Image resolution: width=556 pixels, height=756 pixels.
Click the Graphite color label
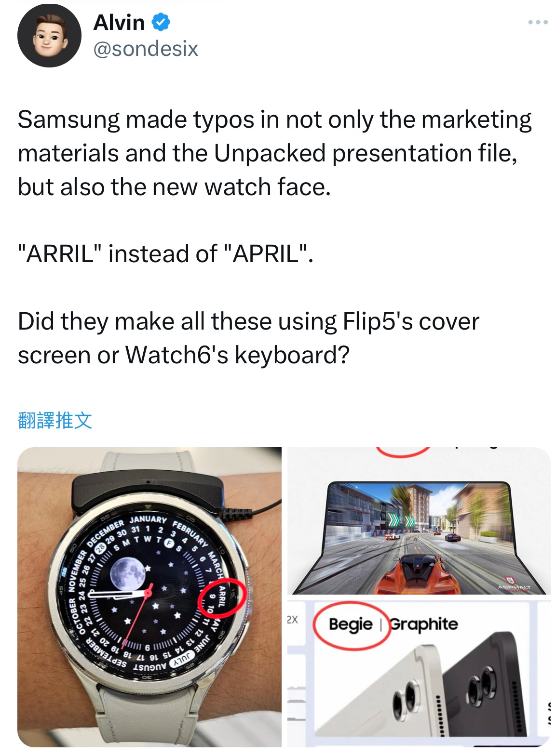423,624
